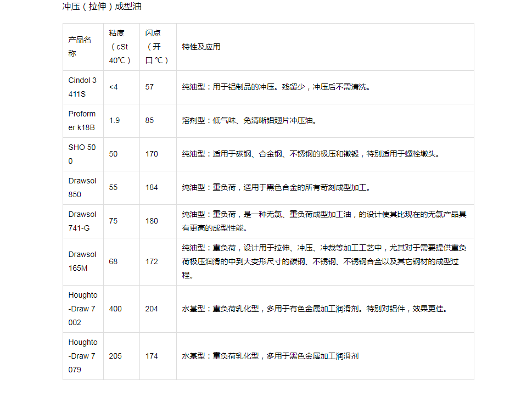Image resolution: width=532 pixels, height=402 pixels.
Task: Click the 溶剂型 low-odor fin oil description
Action: pyautogui.click(x=249, y=121)
